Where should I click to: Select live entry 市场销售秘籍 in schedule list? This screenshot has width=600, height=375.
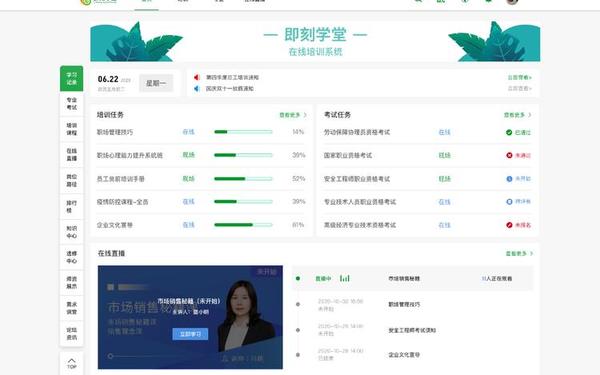click(404, 279)
